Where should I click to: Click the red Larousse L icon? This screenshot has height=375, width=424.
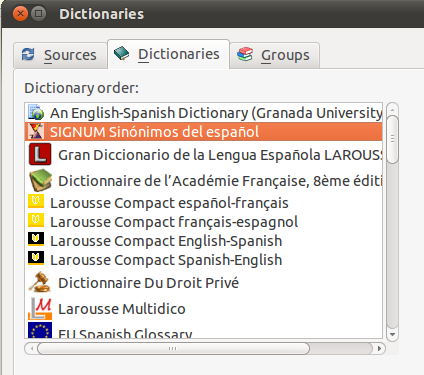(40, 154)
